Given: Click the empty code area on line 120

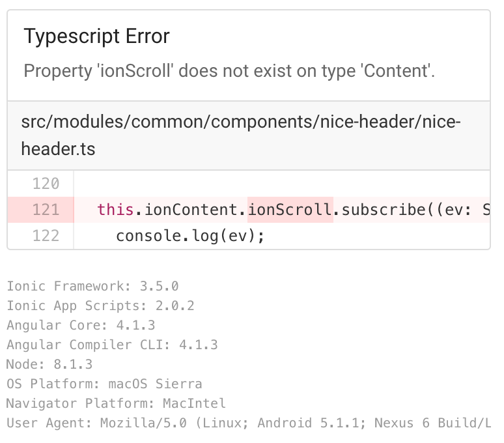Looking at the screenshot, I should [x=281, y=184].
